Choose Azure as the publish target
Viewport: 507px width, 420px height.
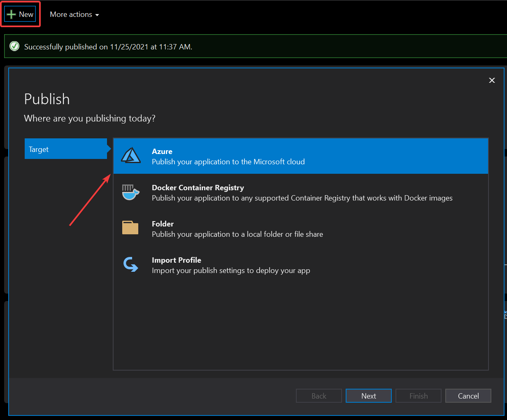[x=300, y=156]
